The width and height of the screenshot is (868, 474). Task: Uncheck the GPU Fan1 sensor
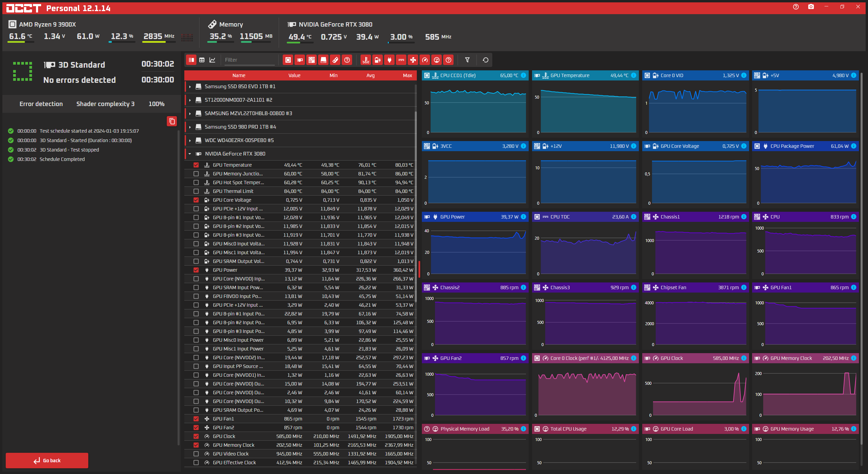tap(196, 419)
